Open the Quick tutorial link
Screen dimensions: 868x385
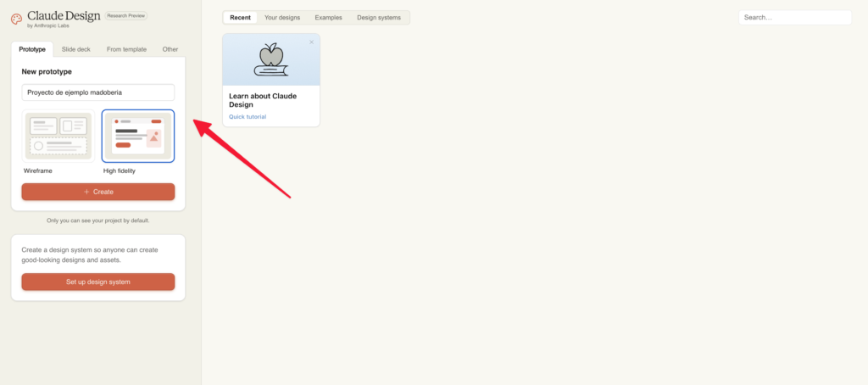(x=248, y=117)
